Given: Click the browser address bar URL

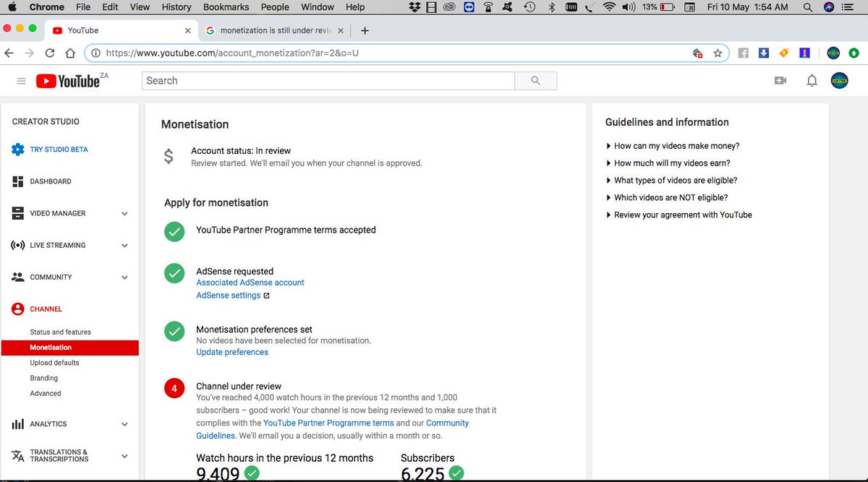Looking at the screenshot, I should tap(233, 53).
